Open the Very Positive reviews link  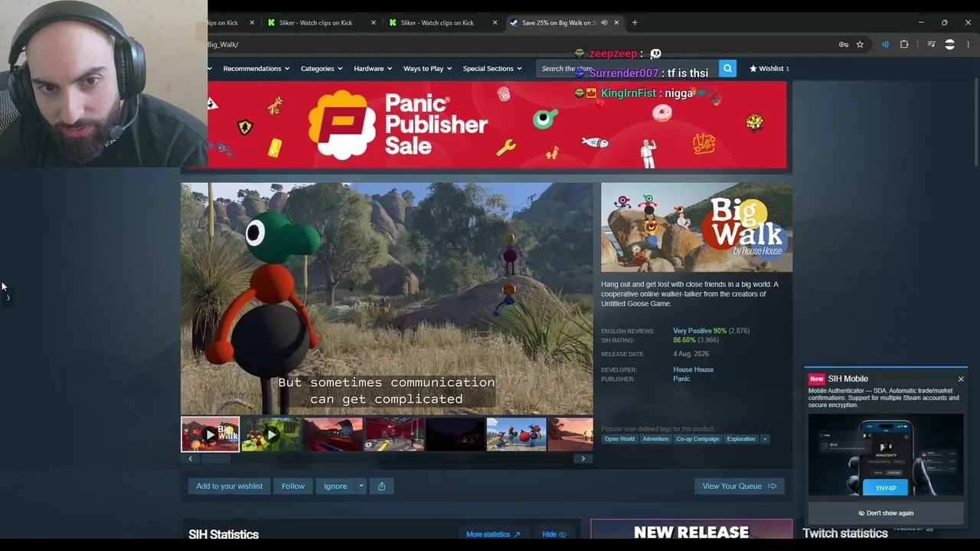(x=700, y=331)
